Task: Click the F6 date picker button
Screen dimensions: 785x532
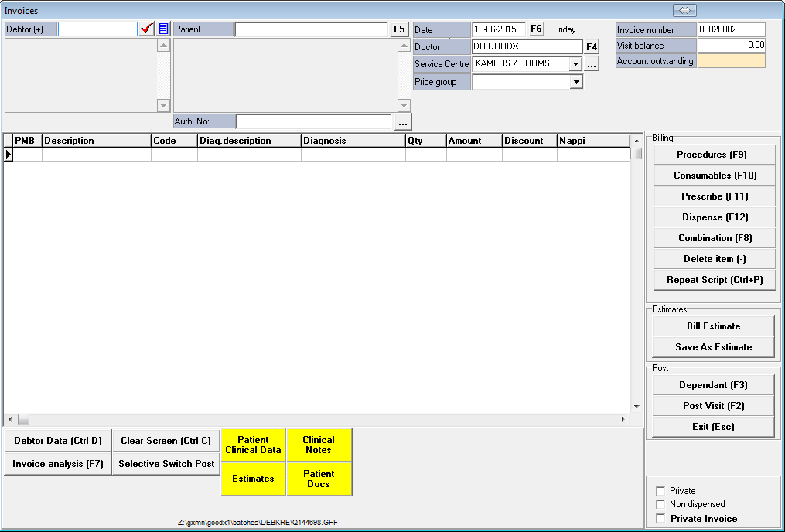Action: (x=536, y=29)
